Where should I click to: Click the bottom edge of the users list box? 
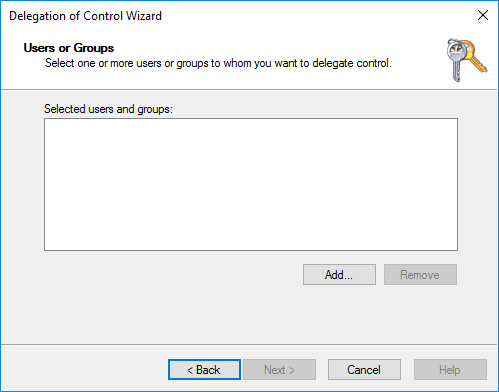pyautogui.click(x=251, y=250)
